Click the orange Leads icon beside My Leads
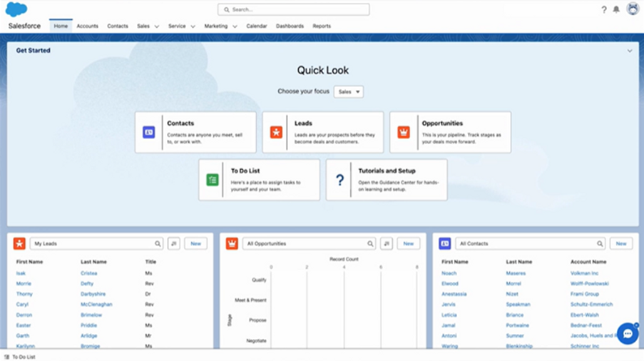Screen dimensions: 644x361 tap(19, 243)
